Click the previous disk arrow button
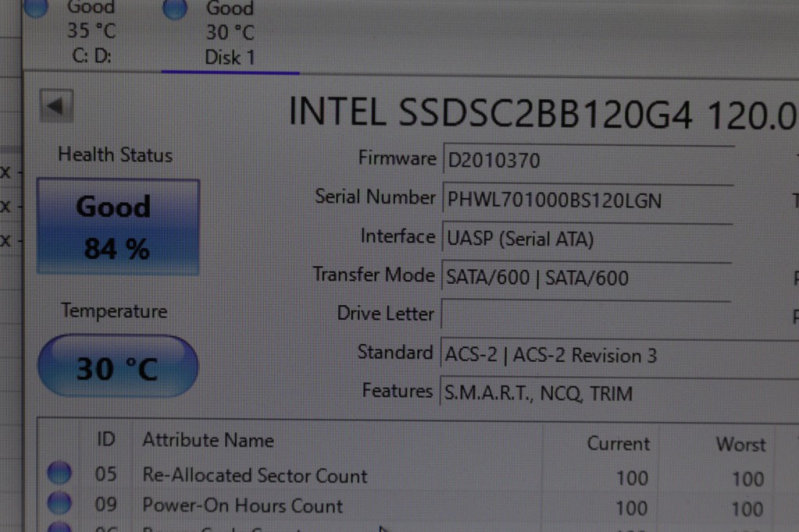 click(55, 106)
